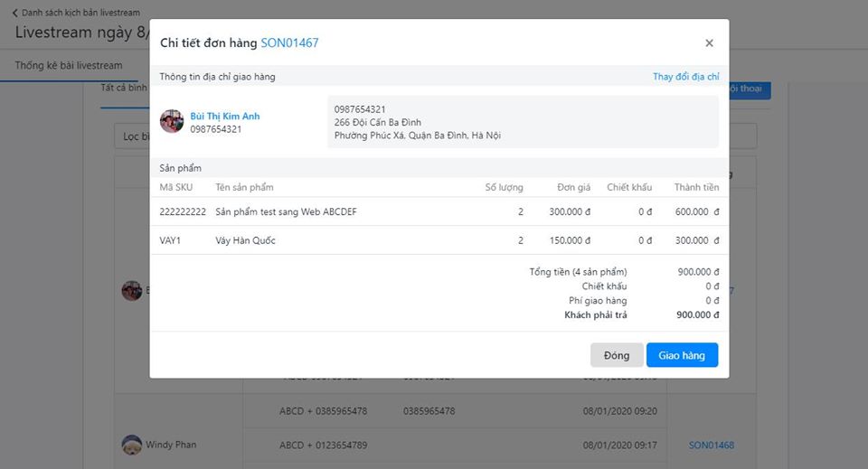The height and width of the screenshot is (469, 868).
Task: Switch to Thống kê bài livestream tab
Action: pyautogui.click(x=69, y=66)
